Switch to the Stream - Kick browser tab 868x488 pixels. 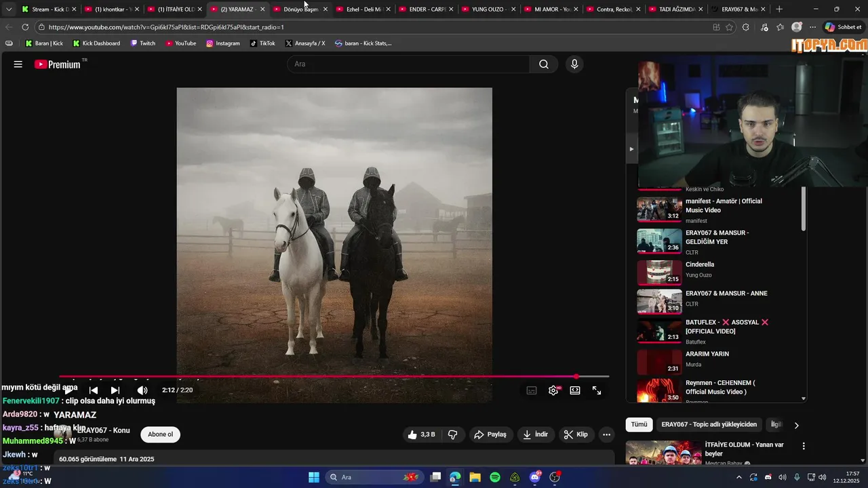[x=49, y=9]
